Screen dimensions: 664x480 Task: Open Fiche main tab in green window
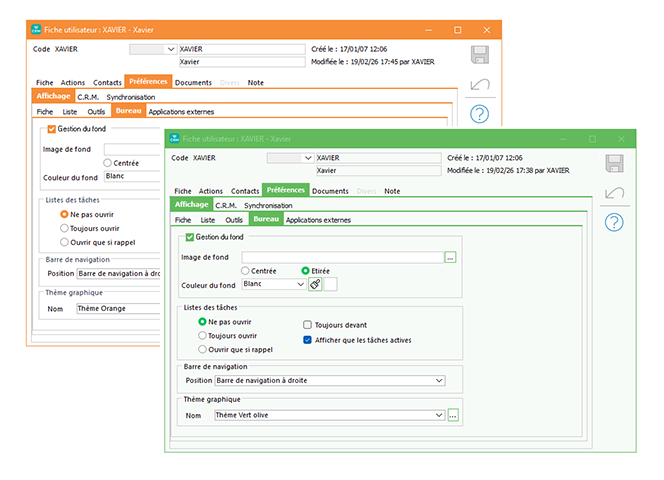(x=183, y=191)
